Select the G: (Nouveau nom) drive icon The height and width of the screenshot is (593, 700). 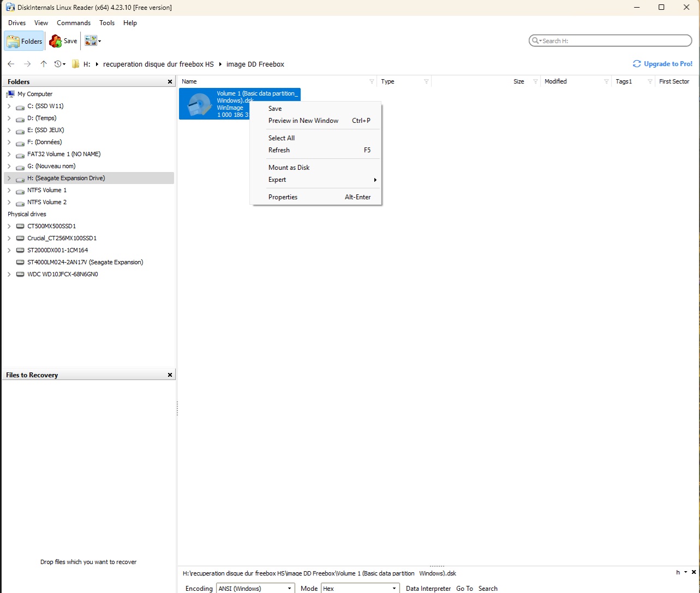pyautogui.click(x=20, y=167)
